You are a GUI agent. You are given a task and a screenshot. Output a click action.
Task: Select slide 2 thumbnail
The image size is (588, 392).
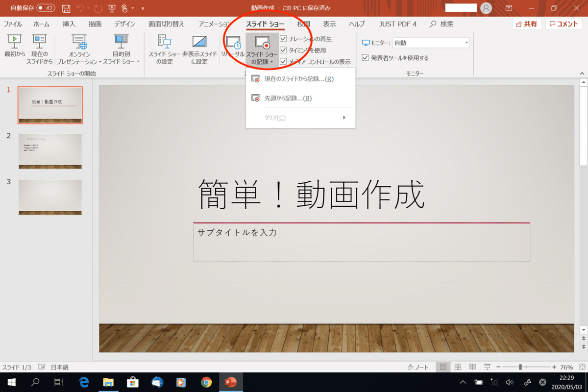coord(50,151)
